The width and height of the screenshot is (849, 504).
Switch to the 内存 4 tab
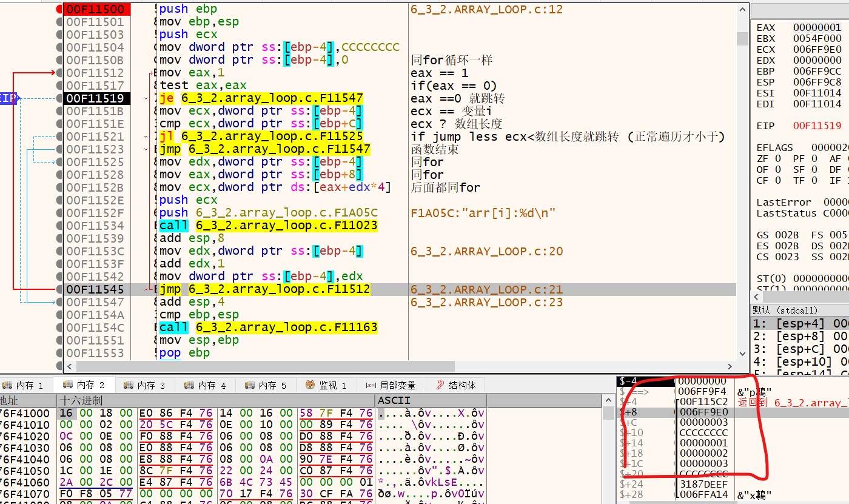pyautogui.click(x=206, y=385)
